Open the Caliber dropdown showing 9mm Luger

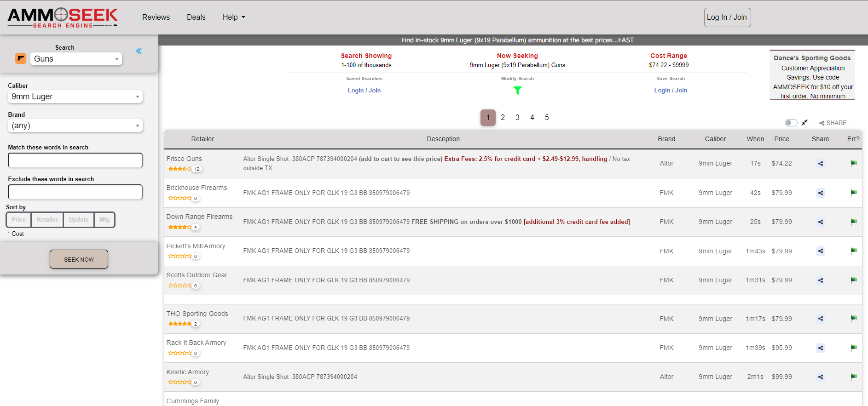[x=75, y=97]
